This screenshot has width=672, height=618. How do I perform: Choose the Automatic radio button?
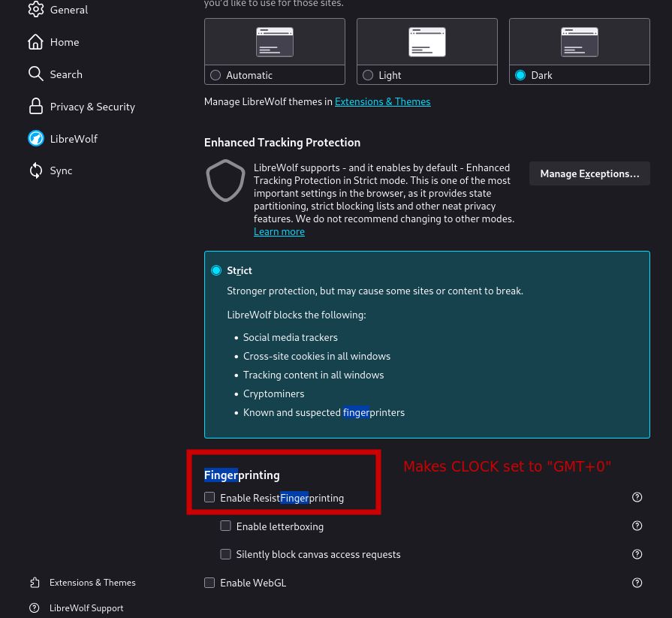pyautogui.click(x=215, y=75)
